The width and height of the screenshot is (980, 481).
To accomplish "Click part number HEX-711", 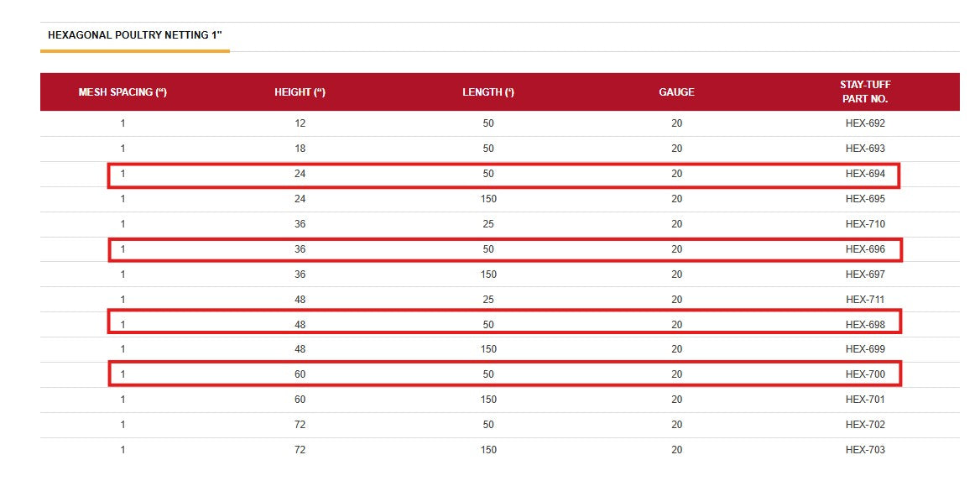I will click(865, 300).
